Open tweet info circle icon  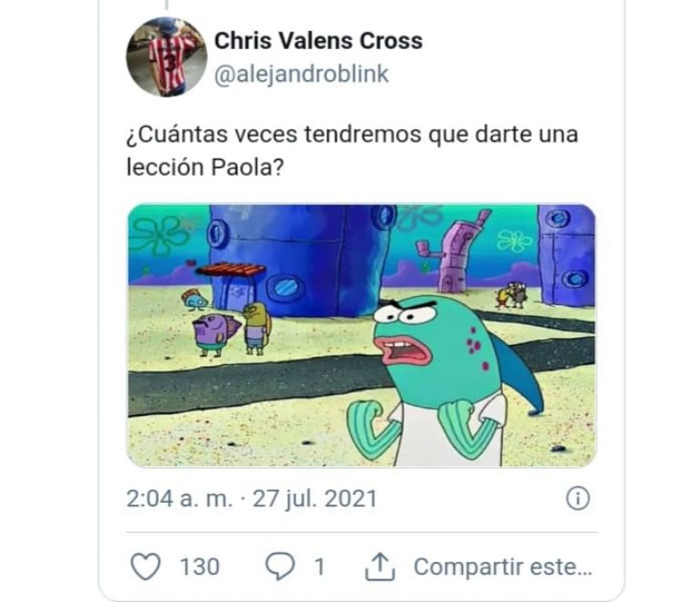[x=578, y=498]
